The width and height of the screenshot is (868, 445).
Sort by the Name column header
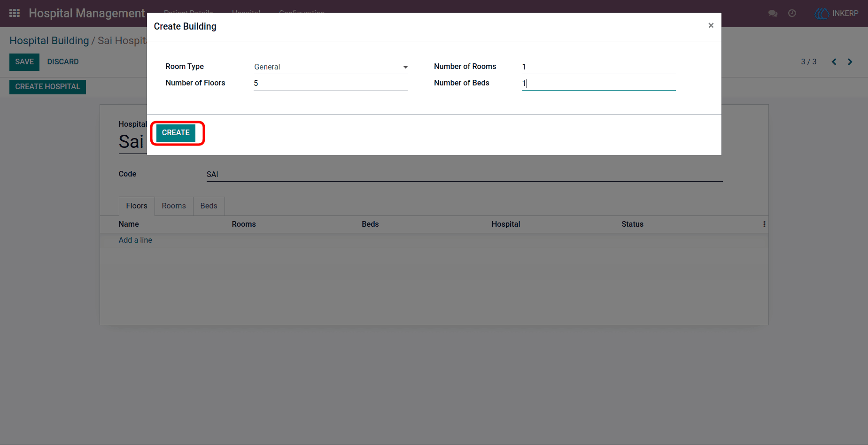(129, 224)
